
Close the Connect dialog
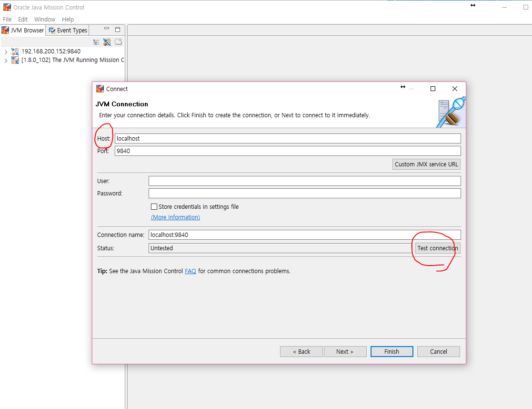tap(455, 89)
